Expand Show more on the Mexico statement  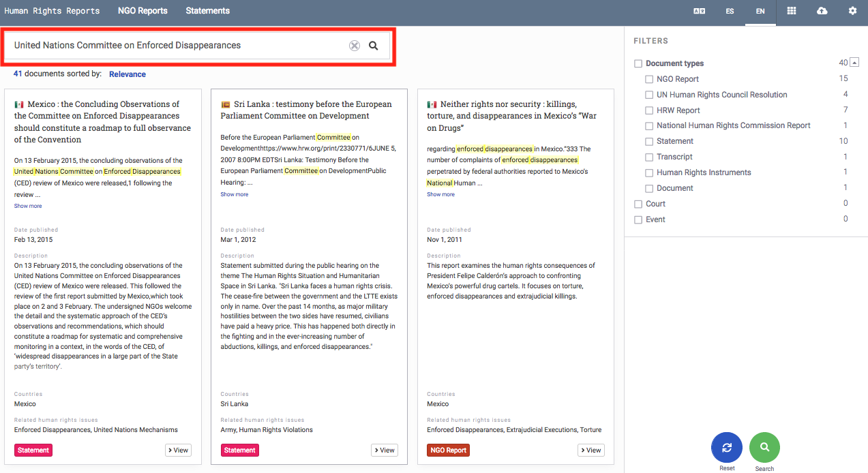[x=28, y=206]
